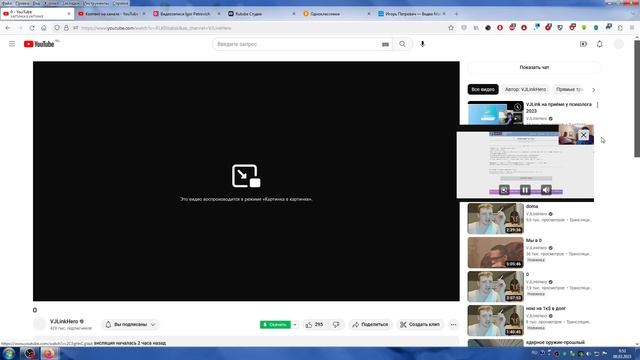Open the 'doma' video thumbnail
The height and width of the screenshot is (360, 640).
pos(496,218)
